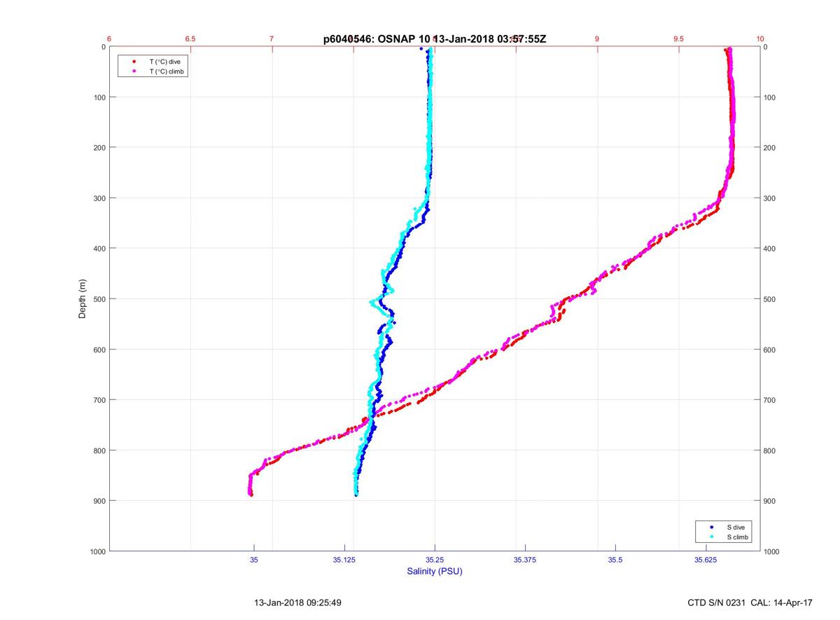Viewport: 840px width, 620px height.
Task: Click left depth tick label 1000
Action: pos(97,551)
